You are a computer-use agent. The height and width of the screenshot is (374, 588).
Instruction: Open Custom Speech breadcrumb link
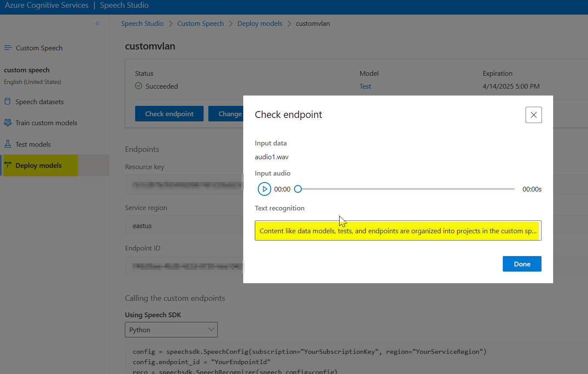pos(201,24)
